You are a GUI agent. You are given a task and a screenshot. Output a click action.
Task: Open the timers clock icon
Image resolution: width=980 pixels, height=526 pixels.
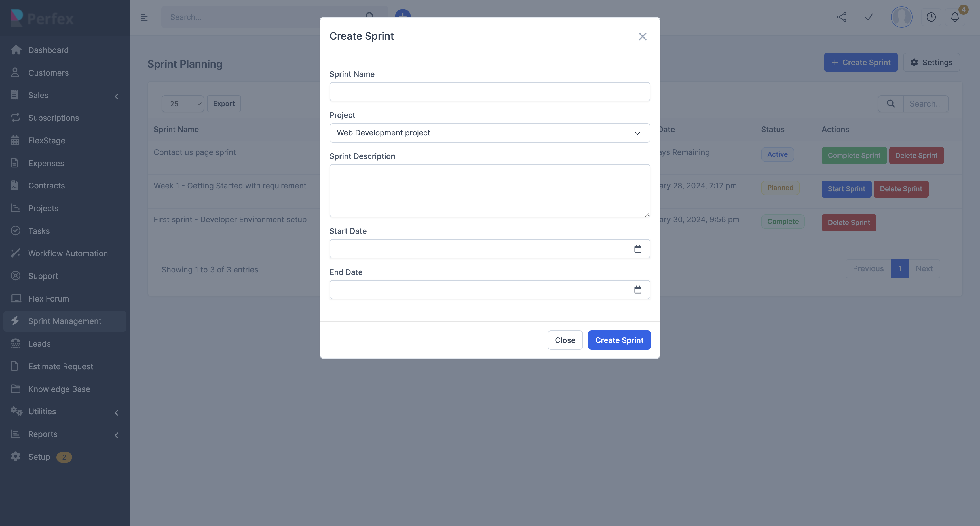[931, 17]
